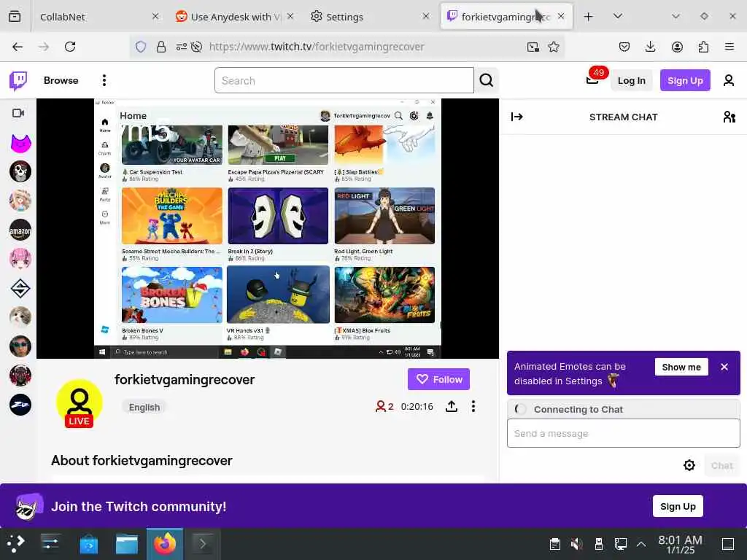Follow forkietvgamingrecover channel
This screenshot has width=747, height=560.
click(438, 379)
